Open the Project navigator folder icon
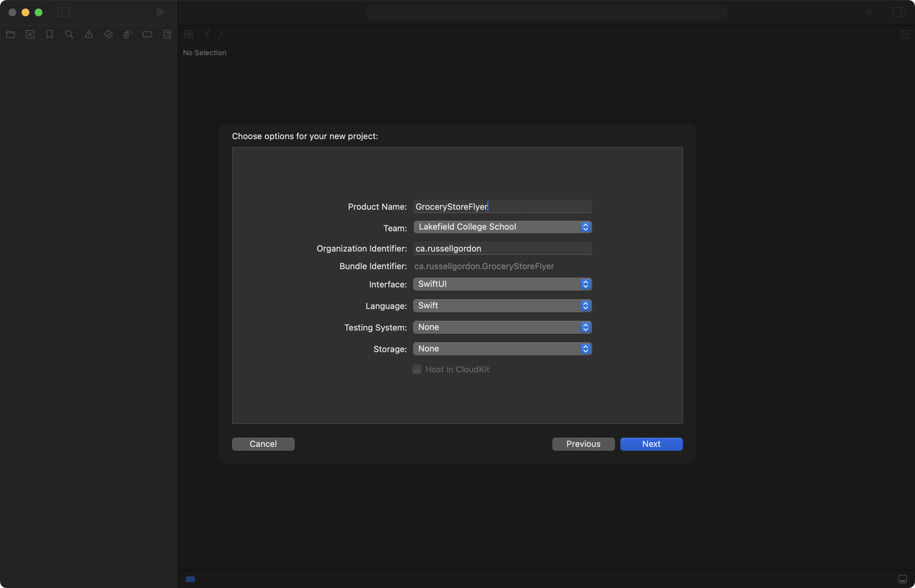Viewport: 915px width, 588px height. click(x=10, y=34)
